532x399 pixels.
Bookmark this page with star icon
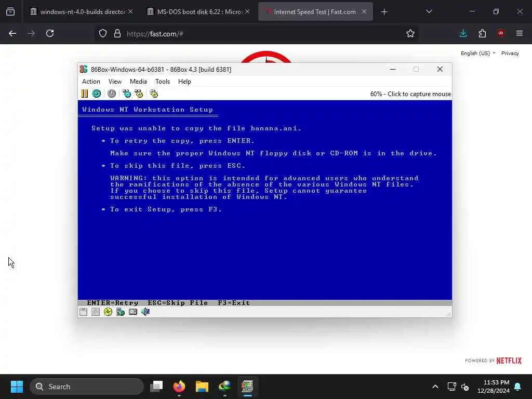[x=410, y=33]
